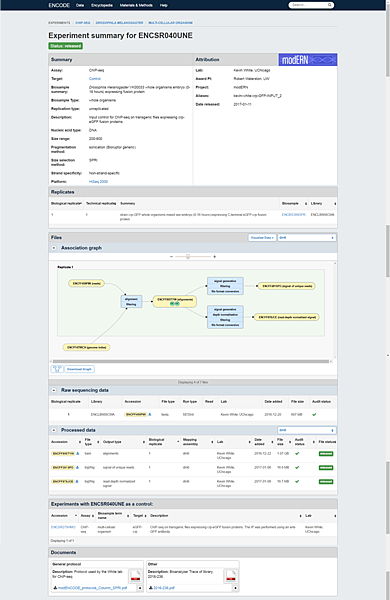Select the reads file node in graph
390x600 pixels.
86,284
